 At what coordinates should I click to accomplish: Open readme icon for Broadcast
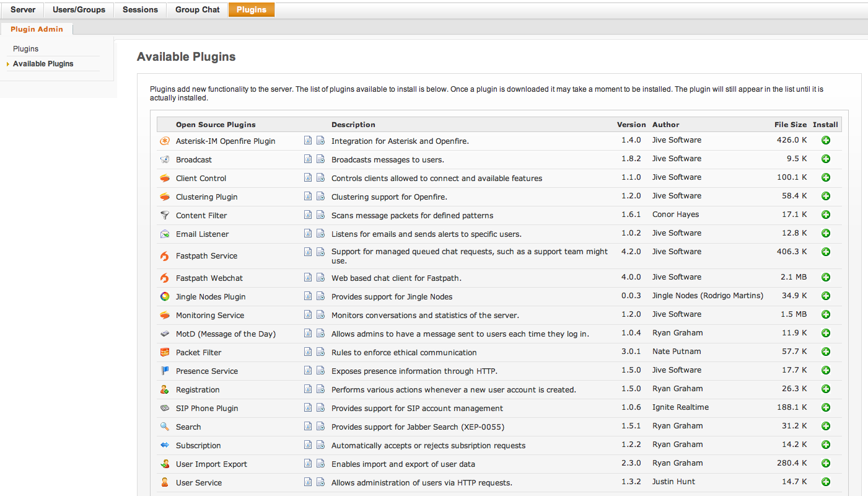(x=308, y=159)
